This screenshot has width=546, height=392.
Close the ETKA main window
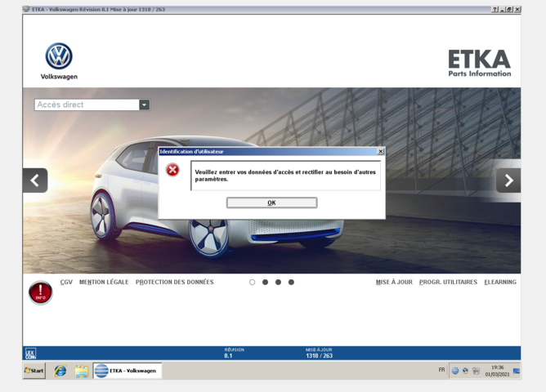pyautogui.click(x=517, y=9)
